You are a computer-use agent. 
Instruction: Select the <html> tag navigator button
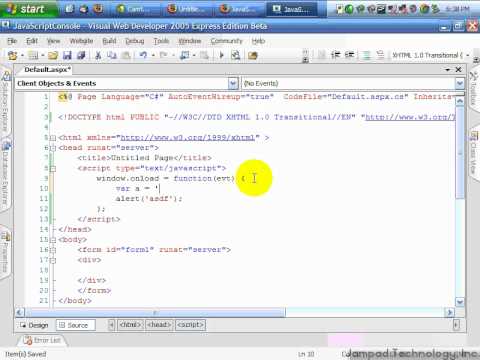tap(131, 325)
